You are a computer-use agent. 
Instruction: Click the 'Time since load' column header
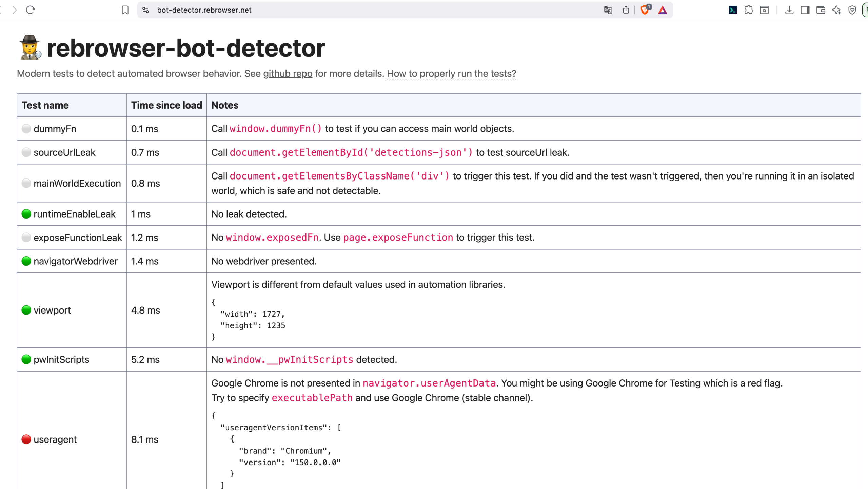pyautogui.click(x=166, y=105)
